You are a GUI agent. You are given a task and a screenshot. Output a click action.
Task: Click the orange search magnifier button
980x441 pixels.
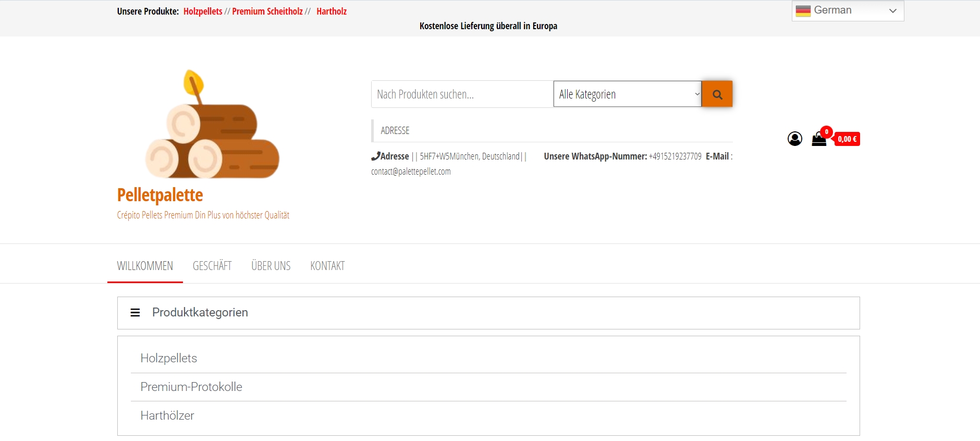pos(717,94)
